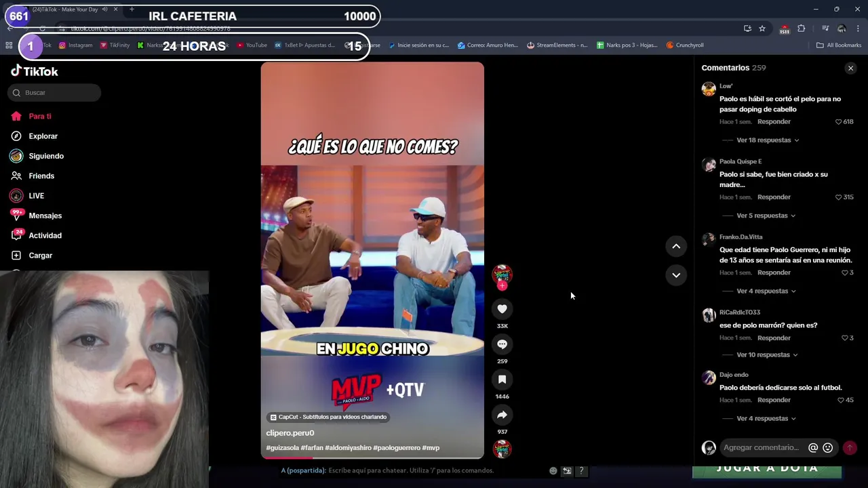
Task: Like Low' comment with 618 hearts
Action: (839, 122)
